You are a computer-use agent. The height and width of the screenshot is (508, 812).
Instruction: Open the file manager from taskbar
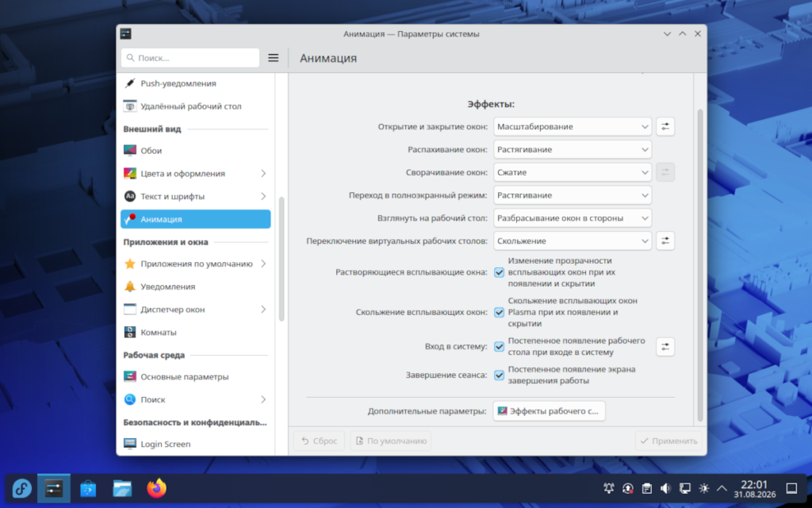tap(122, 488)
